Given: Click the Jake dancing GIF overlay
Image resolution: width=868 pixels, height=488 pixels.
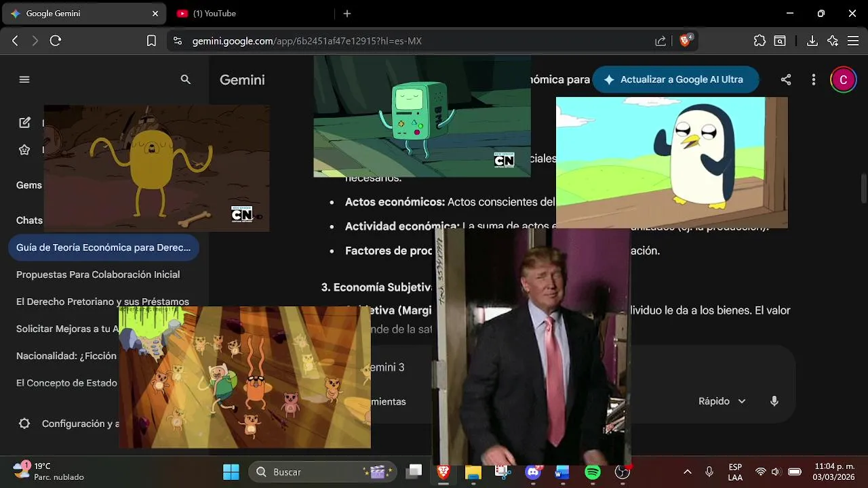Looking at the screenshot, I should pos(157,168).
